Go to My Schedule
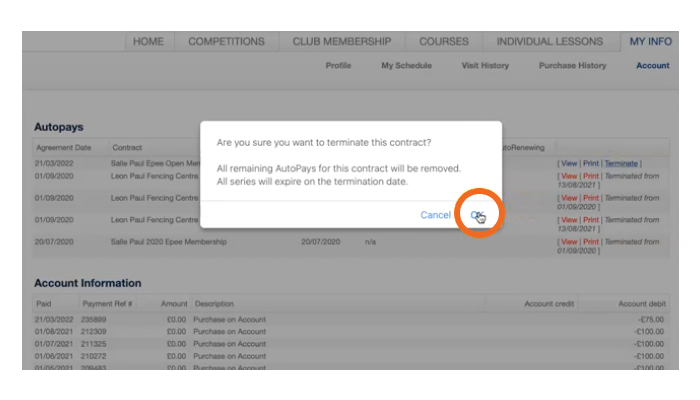Image resolution: width=700 pixels, height=400 pixels. pos(406,66)
